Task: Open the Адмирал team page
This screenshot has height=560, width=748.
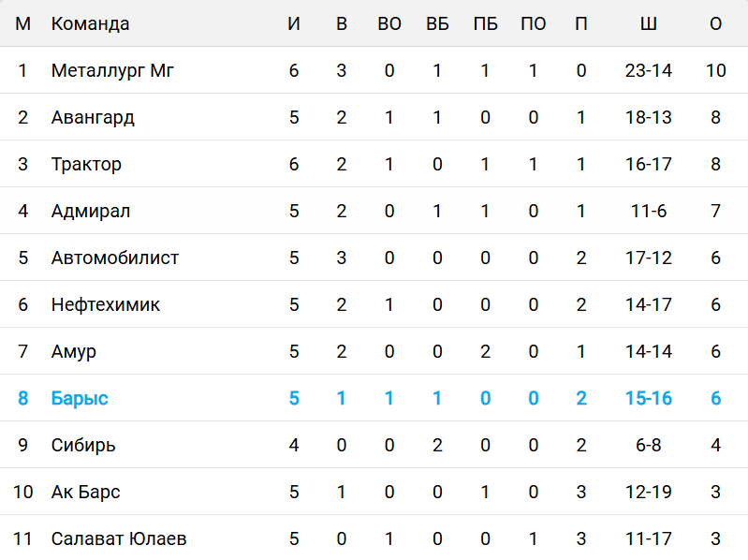Action: 91,211
